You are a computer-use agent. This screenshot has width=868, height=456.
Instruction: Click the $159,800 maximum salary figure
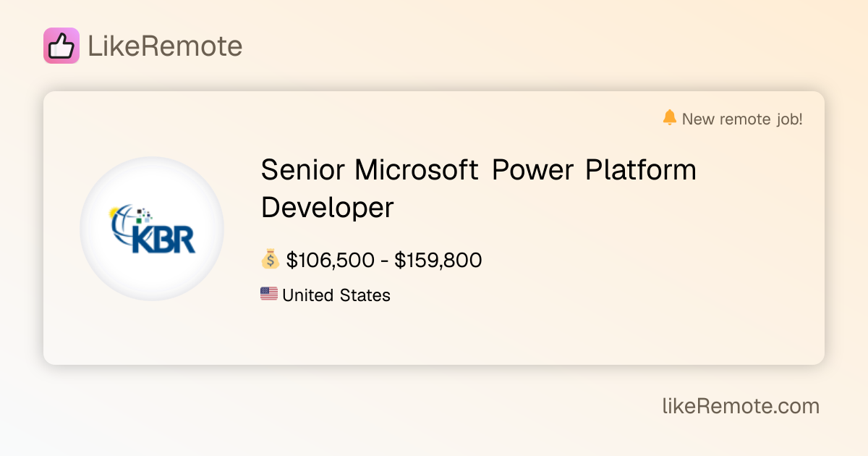click(x=438, y=260)
